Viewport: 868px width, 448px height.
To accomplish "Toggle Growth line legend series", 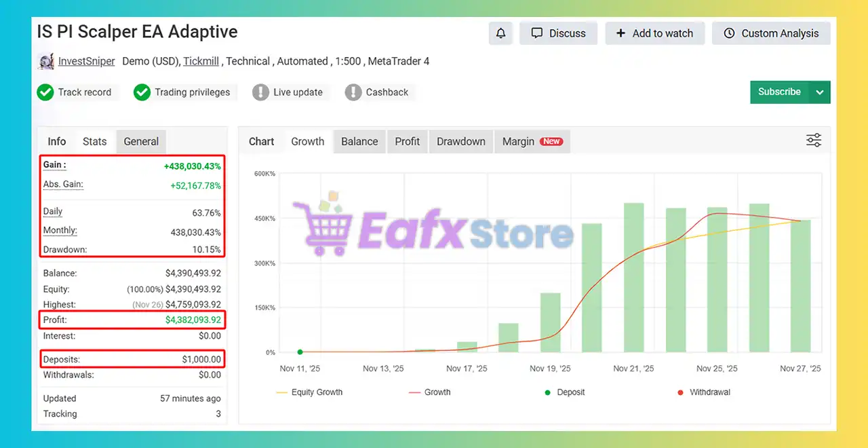I will pos(429,392).
